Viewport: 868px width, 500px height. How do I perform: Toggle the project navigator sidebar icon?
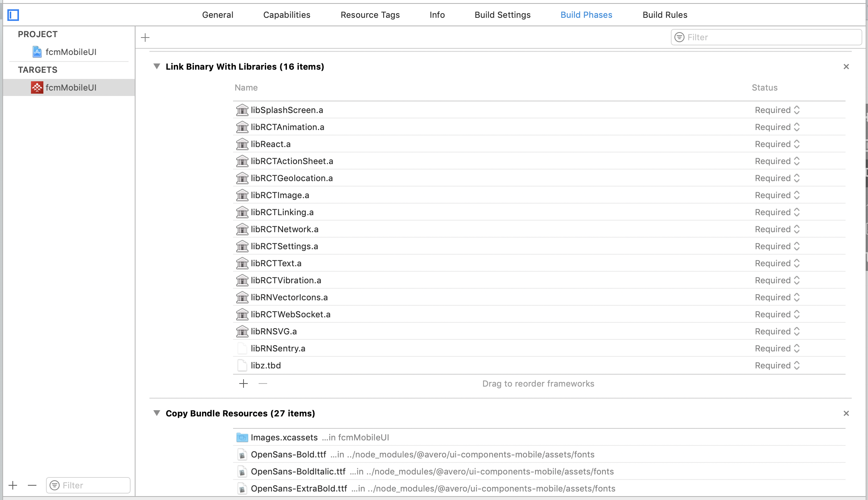(13, 15)
